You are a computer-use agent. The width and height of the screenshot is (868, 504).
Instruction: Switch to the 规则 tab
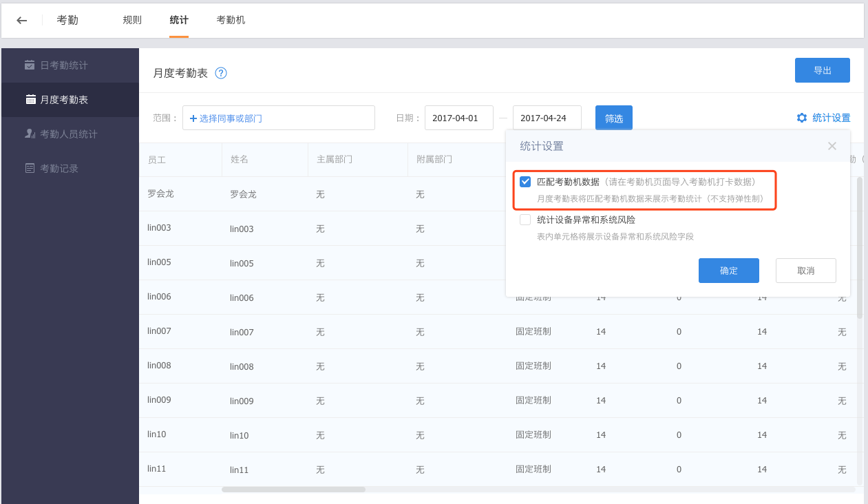click(x=132, y=20)
